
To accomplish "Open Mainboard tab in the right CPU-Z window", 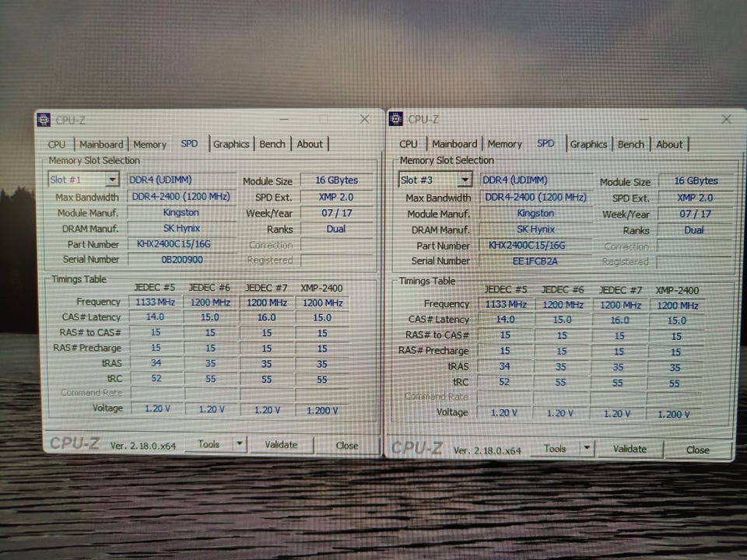I will point(454,144).
